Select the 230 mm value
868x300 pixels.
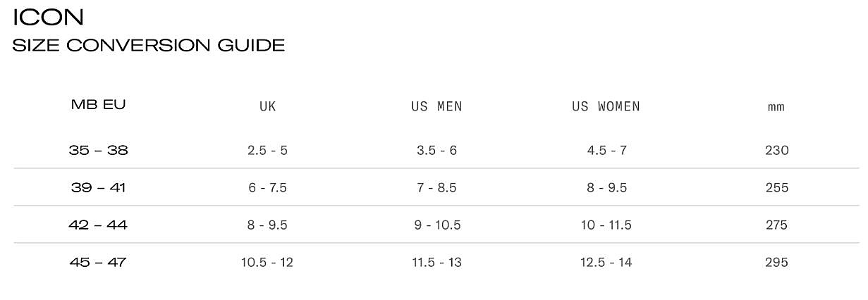click(x=776, y=151)
